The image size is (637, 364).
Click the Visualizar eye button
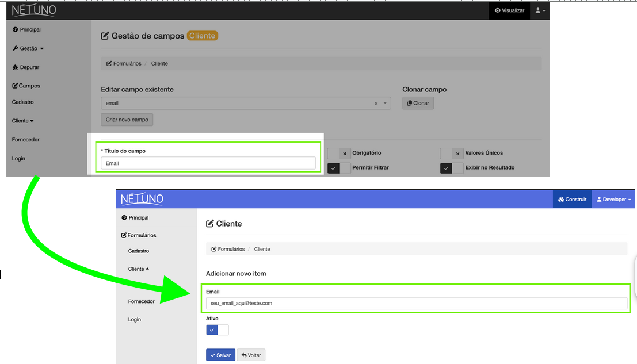coord(509,10)
